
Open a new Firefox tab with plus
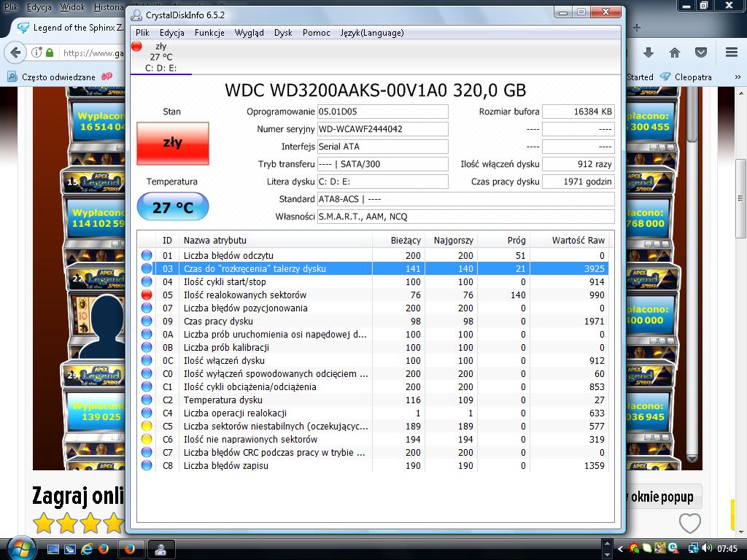tap(637, 28)
